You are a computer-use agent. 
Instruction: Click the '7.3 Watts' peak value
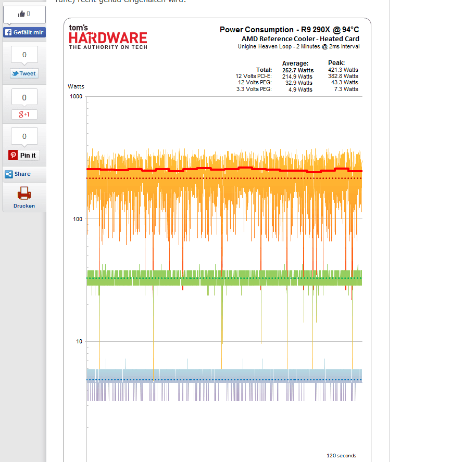point(346,89)
